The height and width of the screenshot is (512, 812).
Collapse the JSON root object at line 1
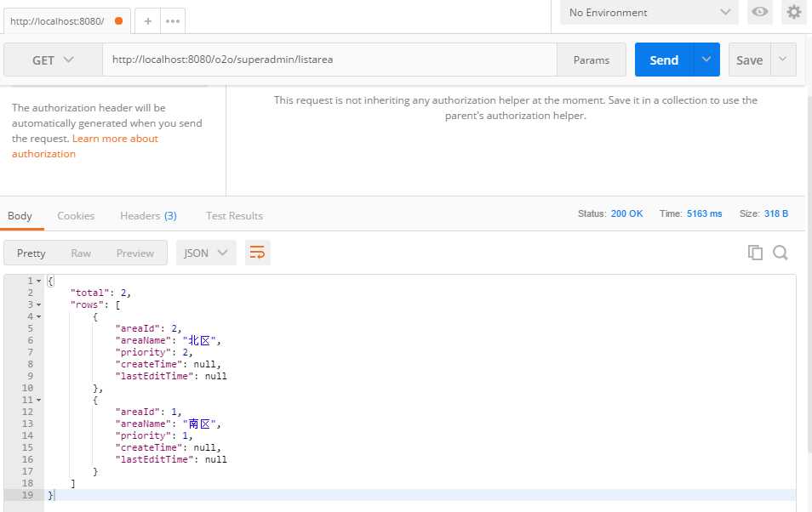[39, 282]
